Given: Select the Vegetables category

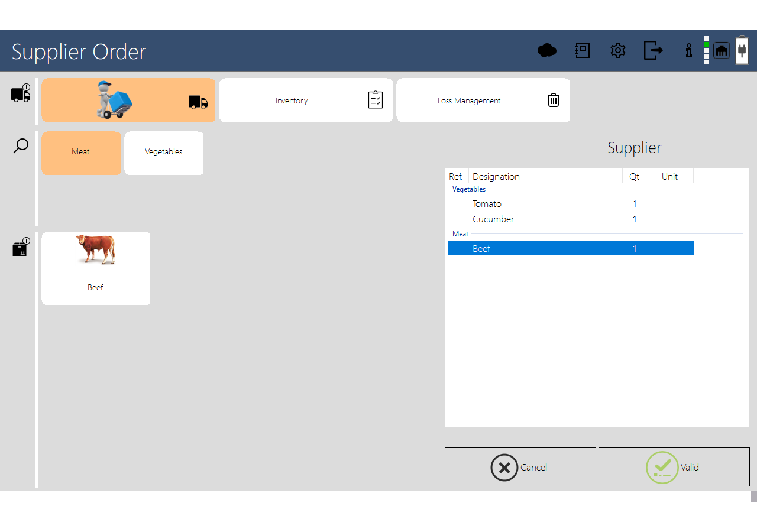Looking at the screenshot, I should [164, 153].
